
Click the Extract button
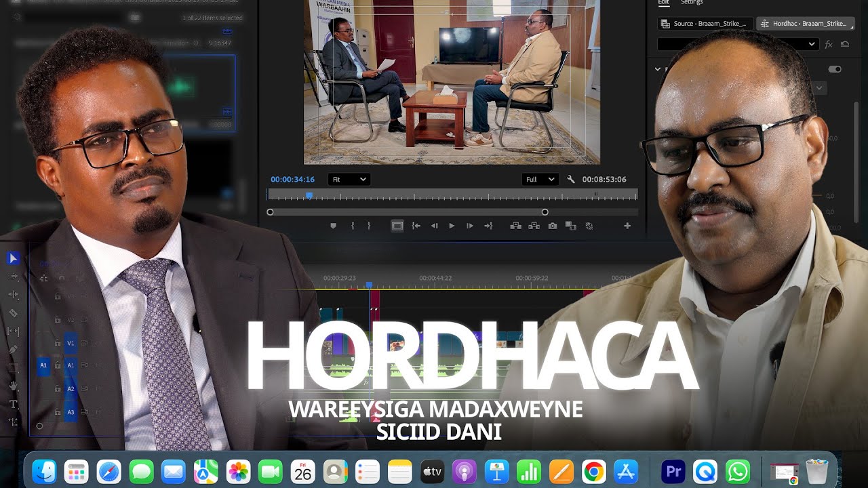tap(534, 226)
